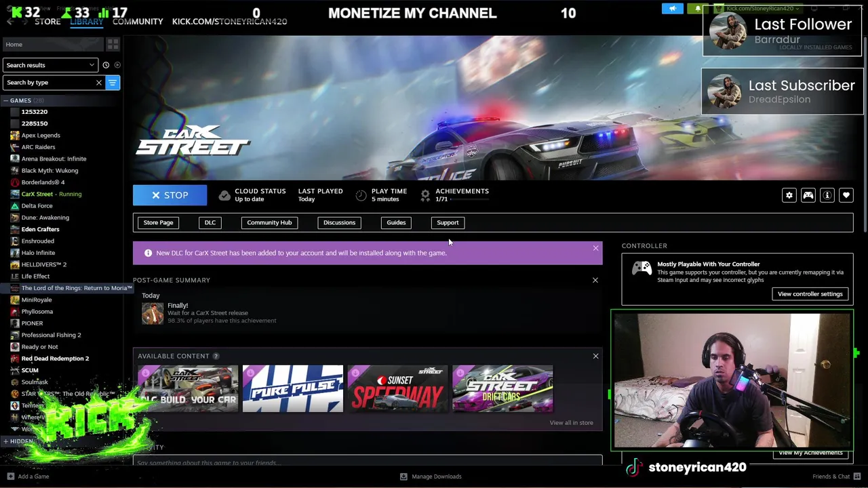Image resolution: width=868 pixels, height=488 pixels.
Task: Open the Store Page link
Action: click(158, 222)
